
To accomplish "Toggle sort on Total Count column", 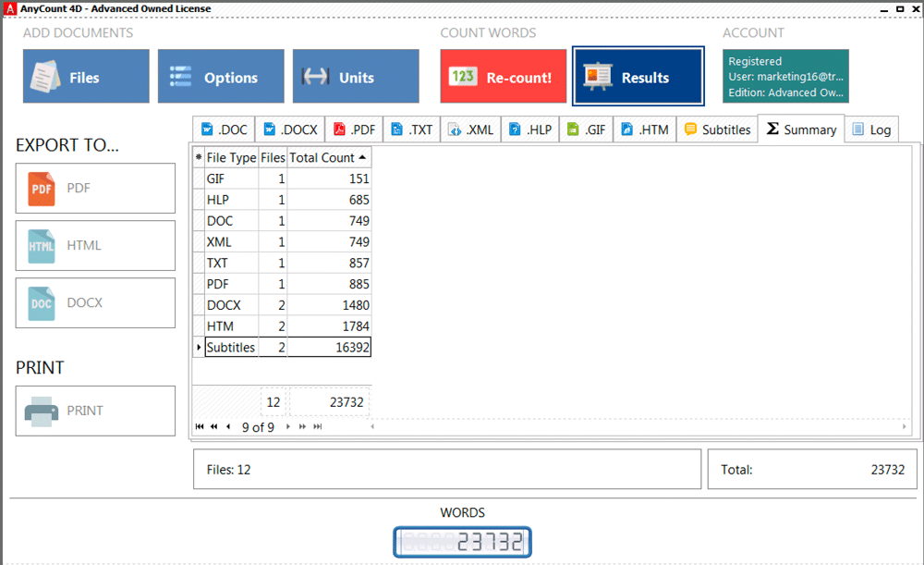I will (x=329, y=157).
